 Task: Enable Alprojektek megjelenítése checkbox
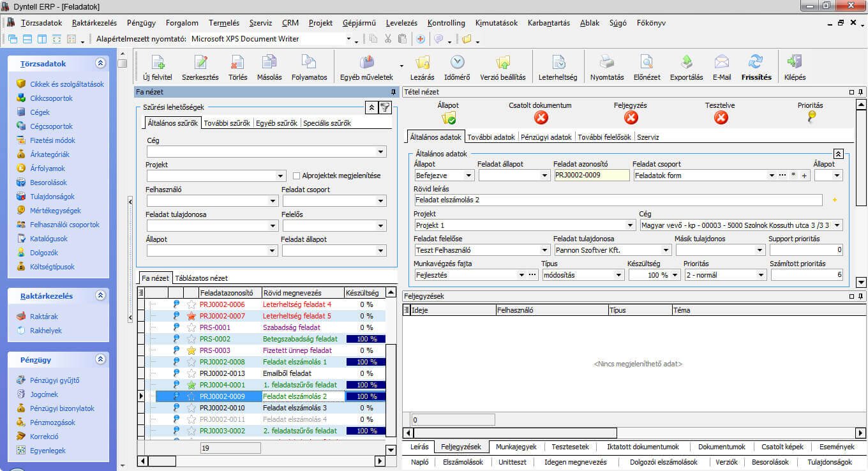click(297, 176)
